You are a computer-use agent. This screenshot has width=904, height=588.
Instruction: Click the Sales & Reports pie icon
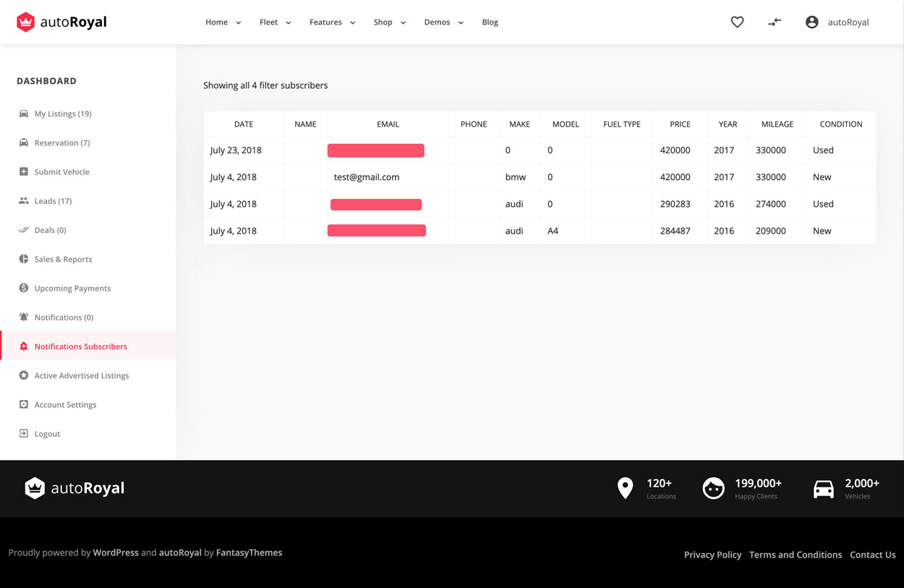pyautogui.click(x=24, y=259)
